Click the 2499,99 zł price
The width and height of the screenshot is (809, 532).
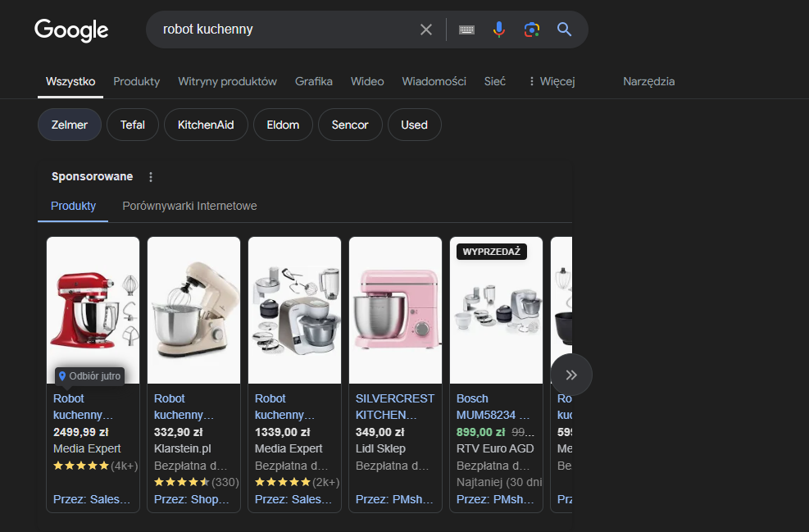coord(81,432)
